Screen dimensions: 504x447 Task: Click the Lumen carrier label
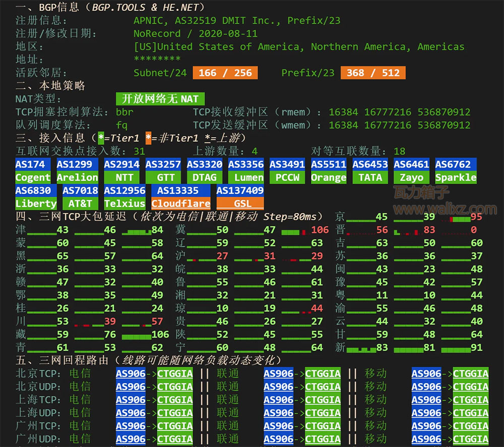tap(246, 177)
